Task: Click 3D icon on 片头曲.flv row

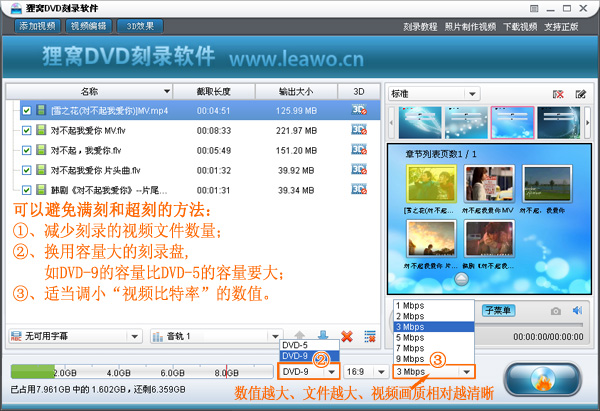Action: (x=359, y=170)
